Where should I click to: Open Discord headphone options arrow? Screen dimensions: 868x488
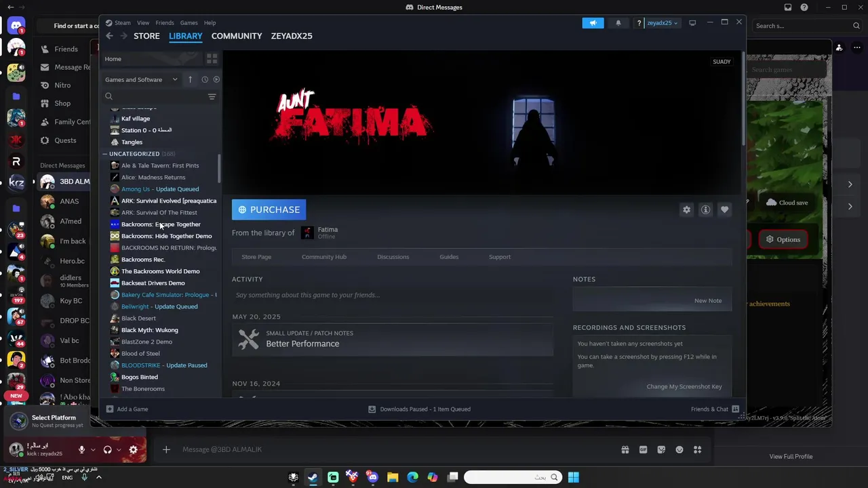pyautogui.click(x=119, y=449)
